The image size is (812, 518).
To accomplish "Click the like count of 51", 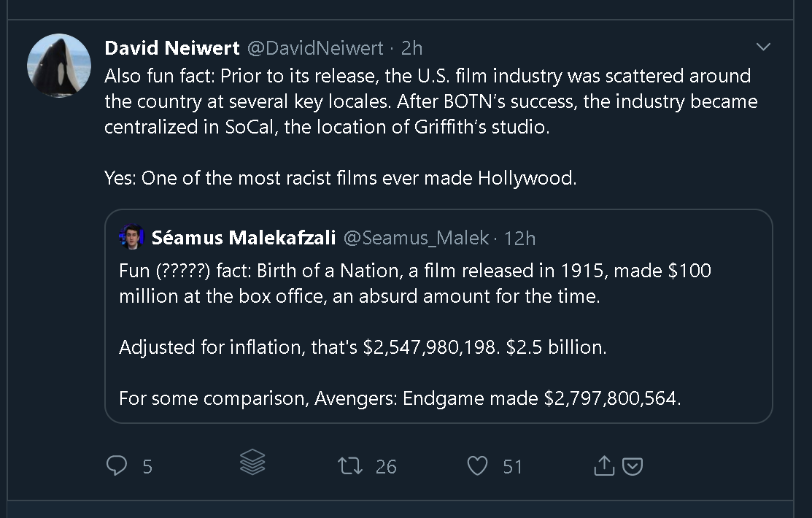I will [513, 466].
